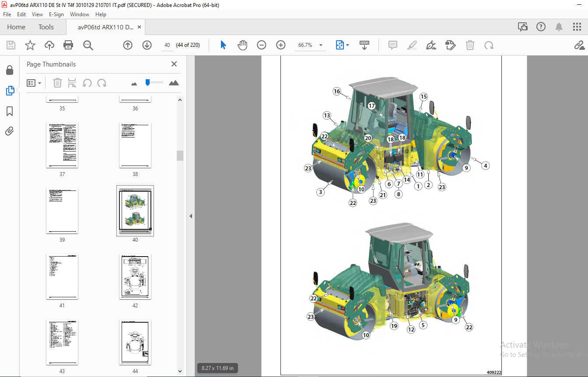Activate the Hand pan tool
Image resolution: width=588 pixels, height=377 pixels.
242,45
